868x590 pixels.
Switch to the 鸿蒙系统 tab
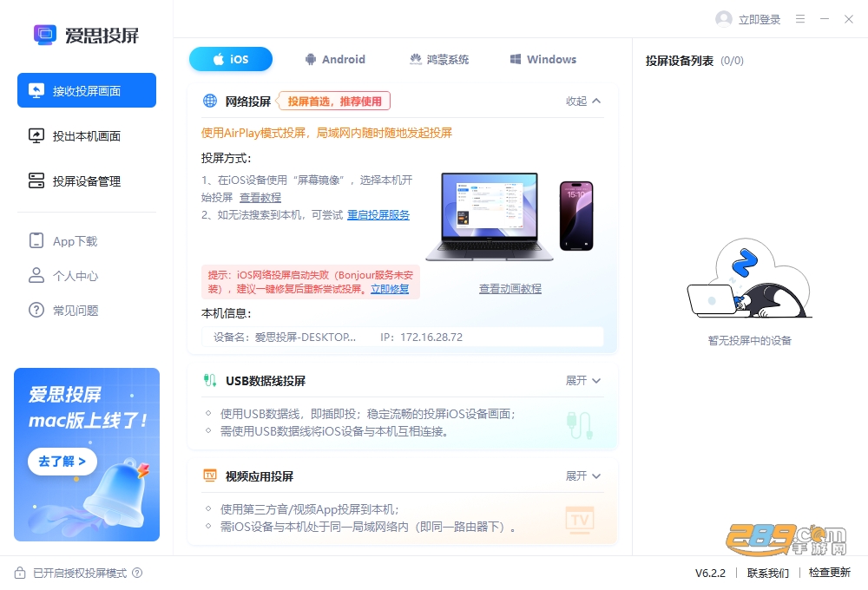point(439,59)
